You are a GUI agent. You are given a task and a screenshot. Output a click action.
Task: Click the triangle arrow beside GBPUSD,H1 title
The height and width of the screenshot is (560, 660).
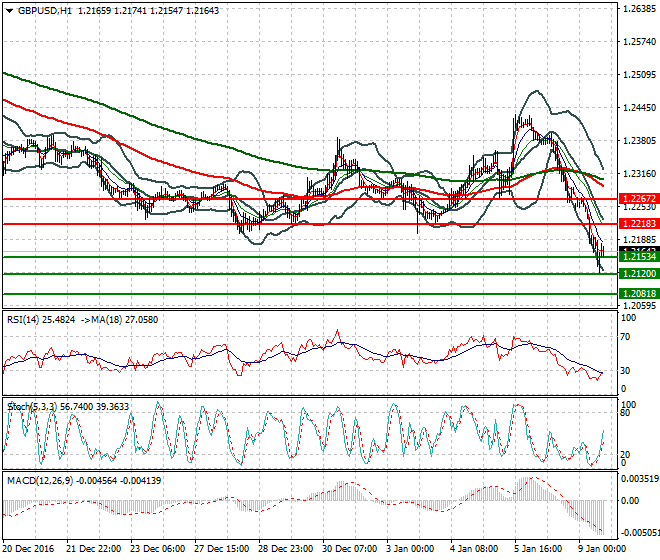(8, 9)
